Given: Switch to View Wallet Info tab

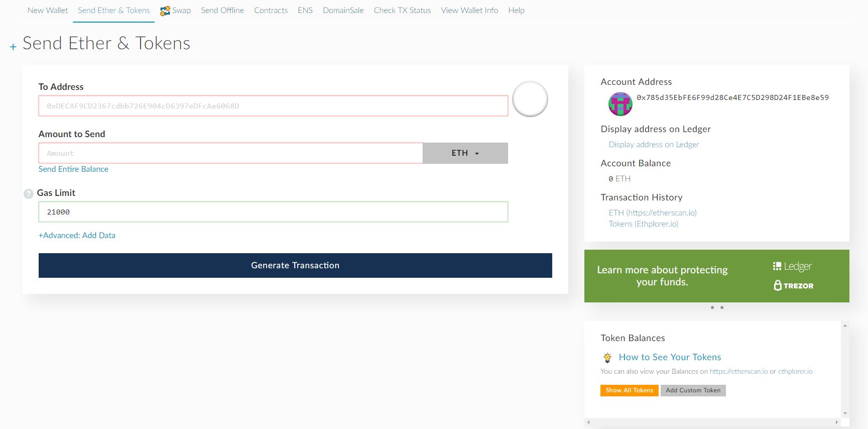Looking at the screenshot, I should pyautogui.click(x=469, y=11).
